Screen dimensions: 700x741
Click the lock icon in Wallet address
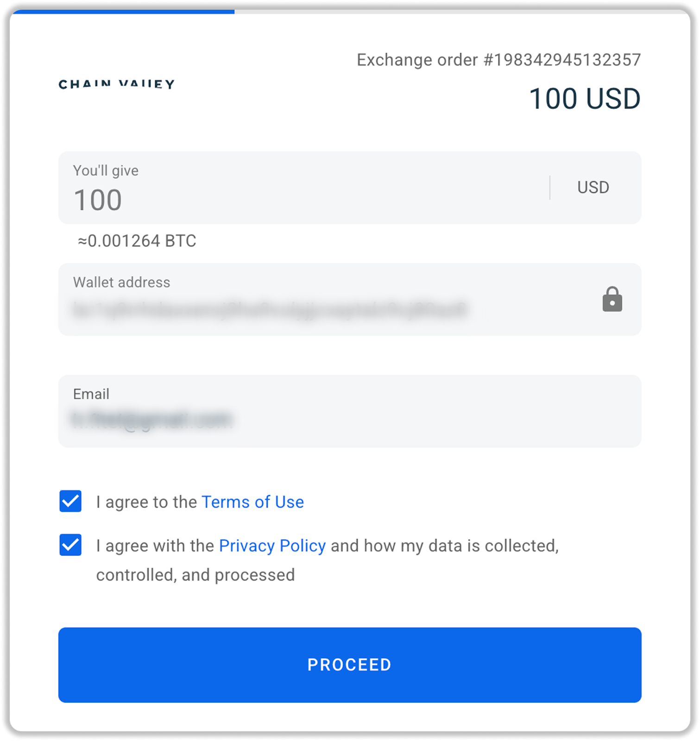point(612,299)
